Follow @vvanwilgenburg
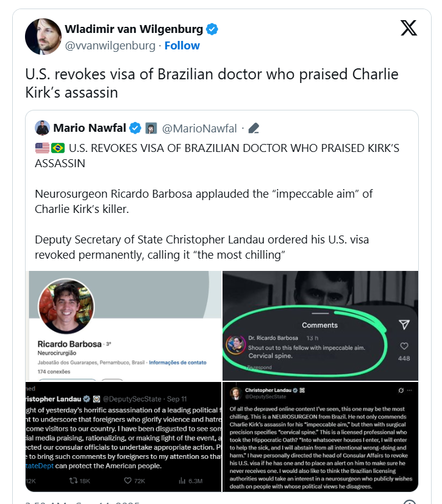Image resolution: width=442 pixels, height=504 pixels. 182,46
